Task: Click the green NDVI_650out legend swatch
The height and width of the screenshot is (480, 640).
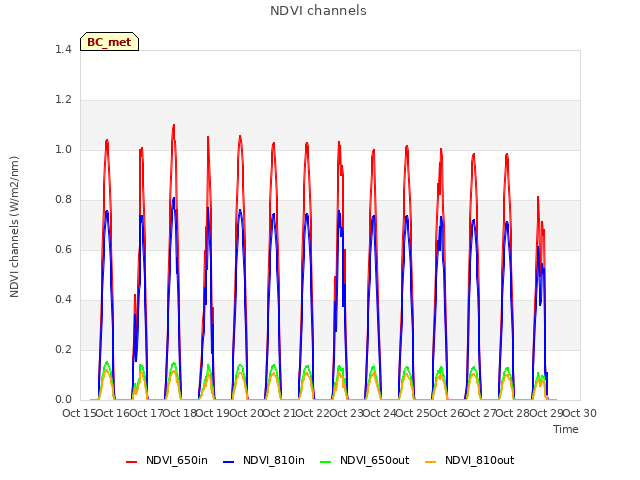Action: [326, 462]
